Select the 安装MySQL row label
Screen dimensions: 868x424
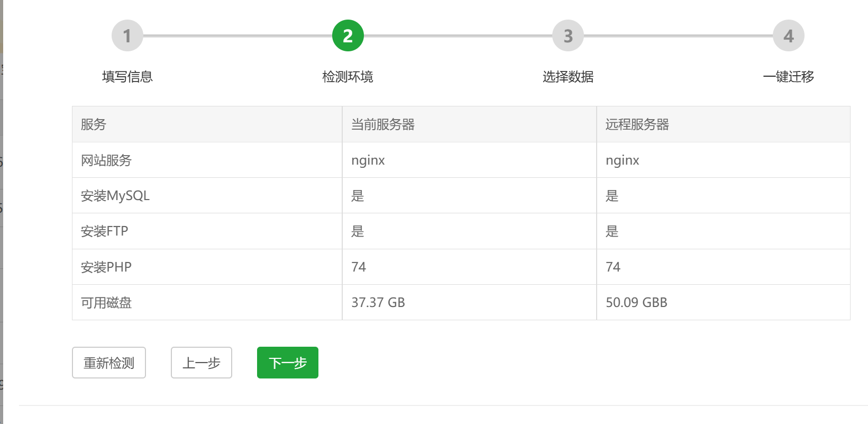tap(115, 196)
